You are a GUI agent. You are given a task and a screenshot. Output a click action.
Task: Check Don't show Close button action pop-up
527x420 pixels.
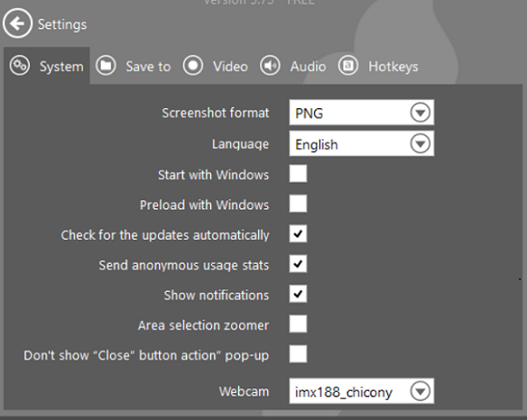tap(298, 355)
